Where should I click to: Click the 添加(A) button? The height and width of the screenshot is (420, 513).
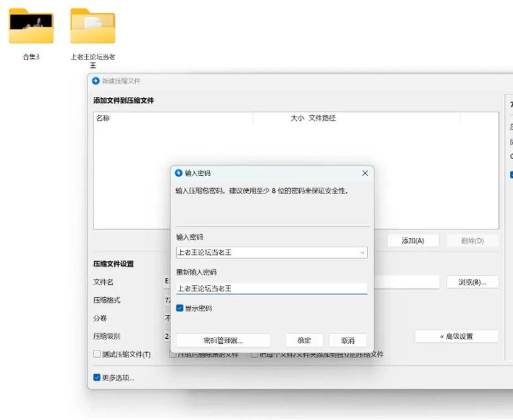(413, 241)
